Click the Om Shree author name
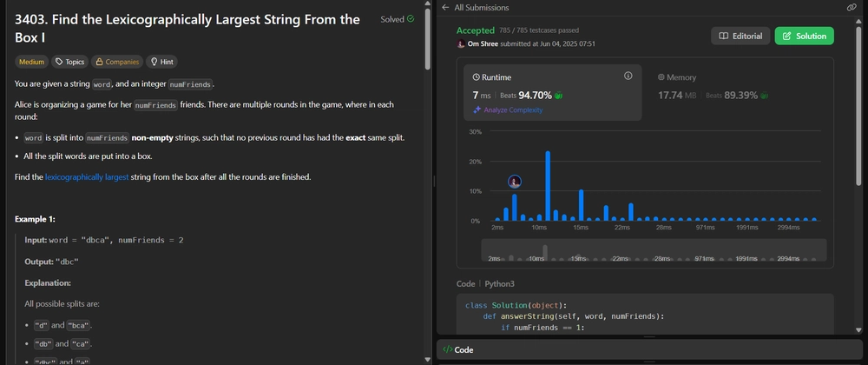Viewport: 868px width, 365px height. click(483, 43)
